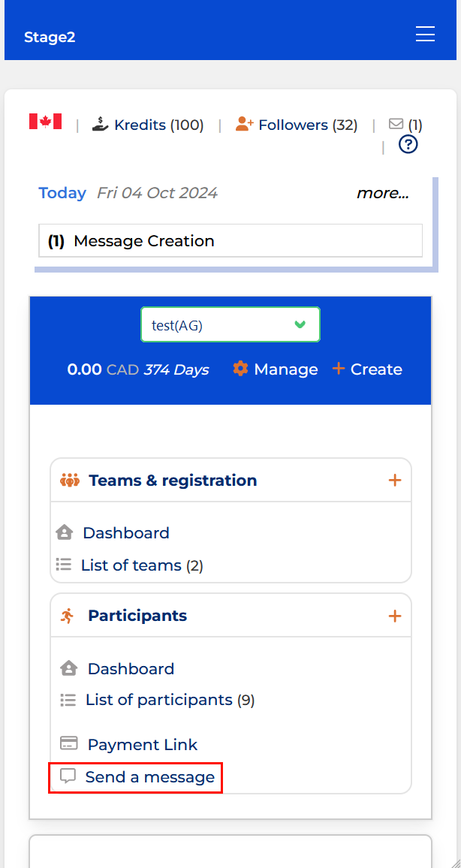Click the orange Manage gear icon
This screenshot has width=461, height=868.
(x=240, y=369)
